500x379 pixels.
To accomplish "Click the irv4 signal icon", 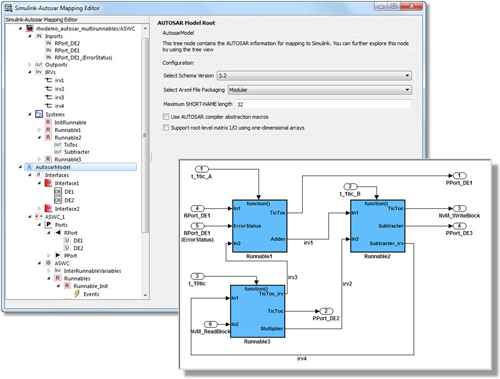I will 49,105.
